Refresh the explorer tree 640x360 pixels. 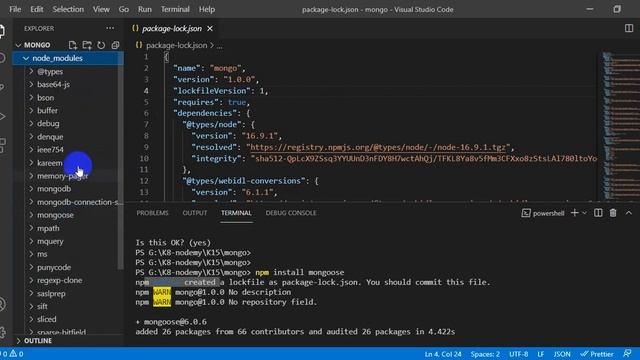(101, 45)
